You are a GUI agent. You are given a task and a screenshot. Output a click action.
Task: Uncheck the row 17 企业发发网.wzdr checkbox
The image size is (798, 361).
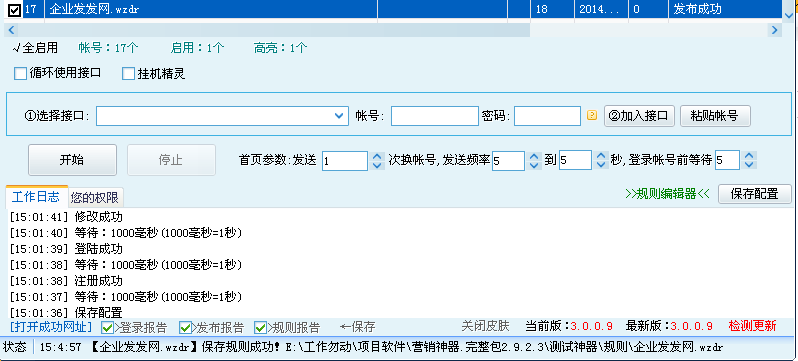pos(15,9)
